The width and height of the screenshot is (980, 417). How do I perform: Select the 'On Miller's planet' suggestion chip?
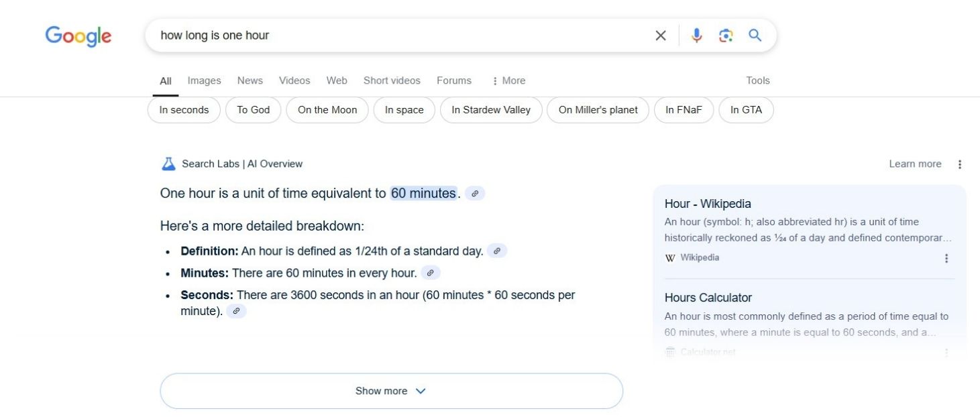click(598, 110)
